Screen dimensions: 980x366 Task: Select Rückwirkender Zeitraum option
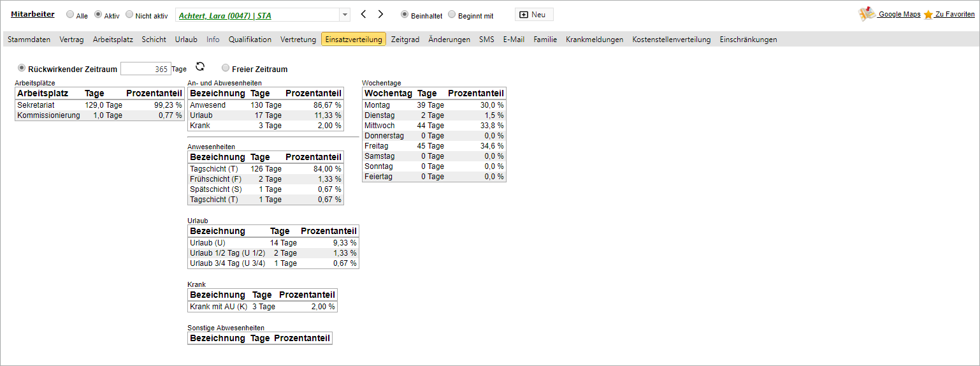[22, 68]
